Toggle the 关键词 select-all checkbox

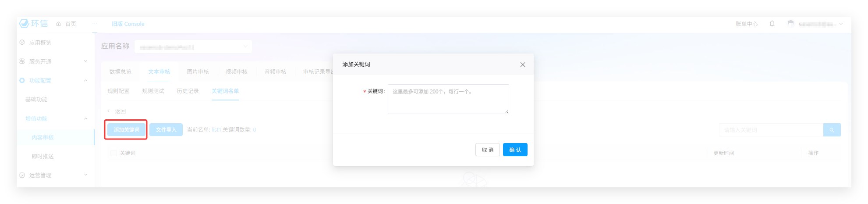tap(113, 153)
